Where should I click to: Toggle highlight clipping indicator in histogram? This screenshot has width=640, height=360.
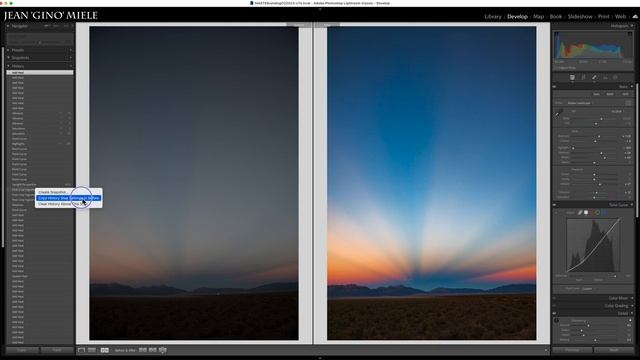click(x=629, y=35)
